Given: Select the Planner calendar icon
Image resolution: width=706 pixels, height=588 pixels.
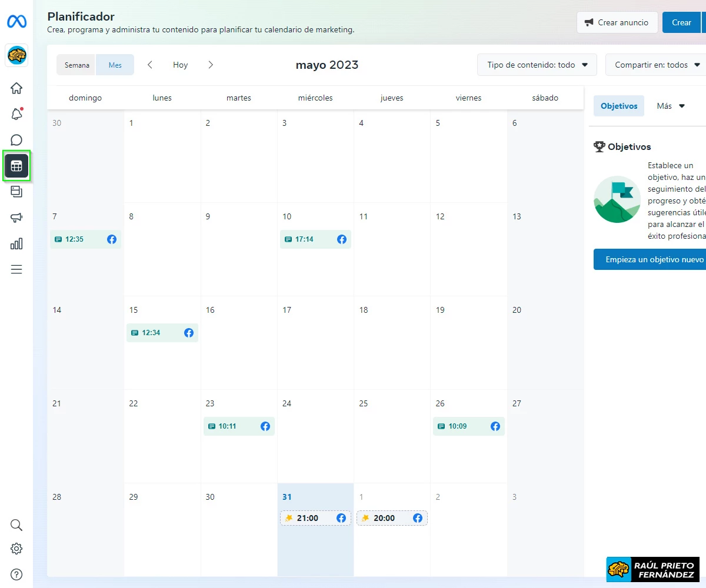Looking at the screenshot, I should coord(16,166).
